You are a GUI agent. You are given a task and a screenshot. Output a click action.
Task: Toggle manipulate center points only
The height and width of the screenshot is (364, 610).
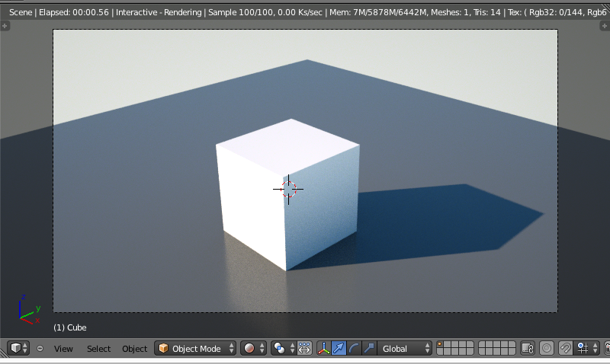[x=304, y=348]
